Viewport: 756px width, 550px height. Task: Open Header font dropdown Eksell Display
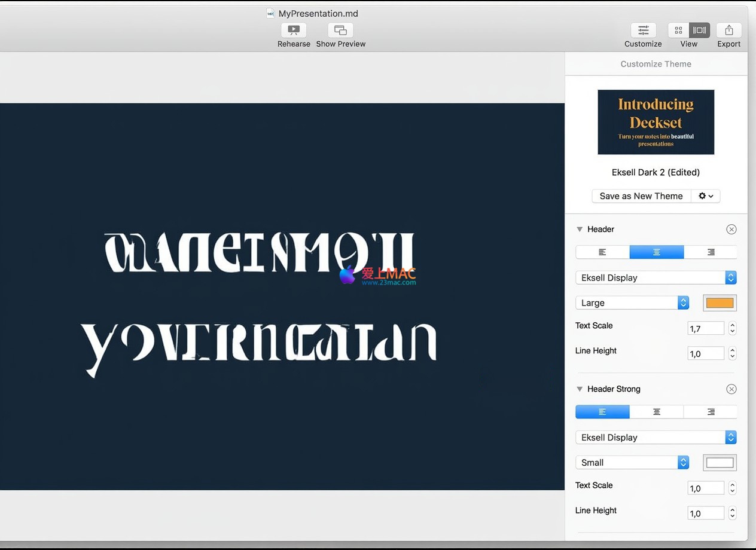pos(656,277)
